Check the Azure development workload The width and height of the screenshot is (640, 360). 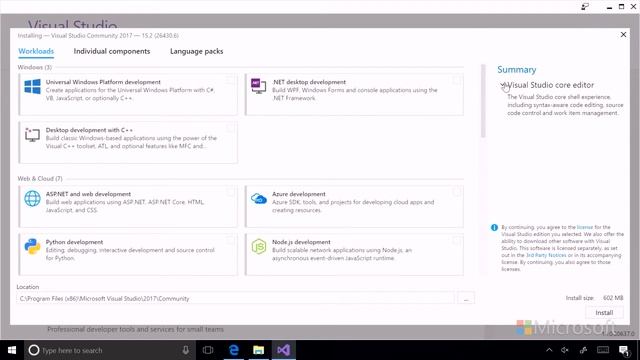point(456,192)
